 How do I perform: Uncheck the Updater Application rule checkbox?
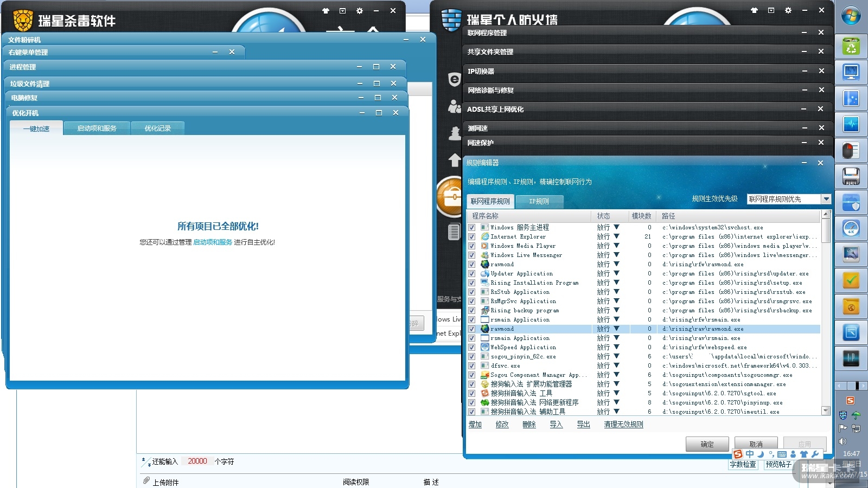coord(471,274)
